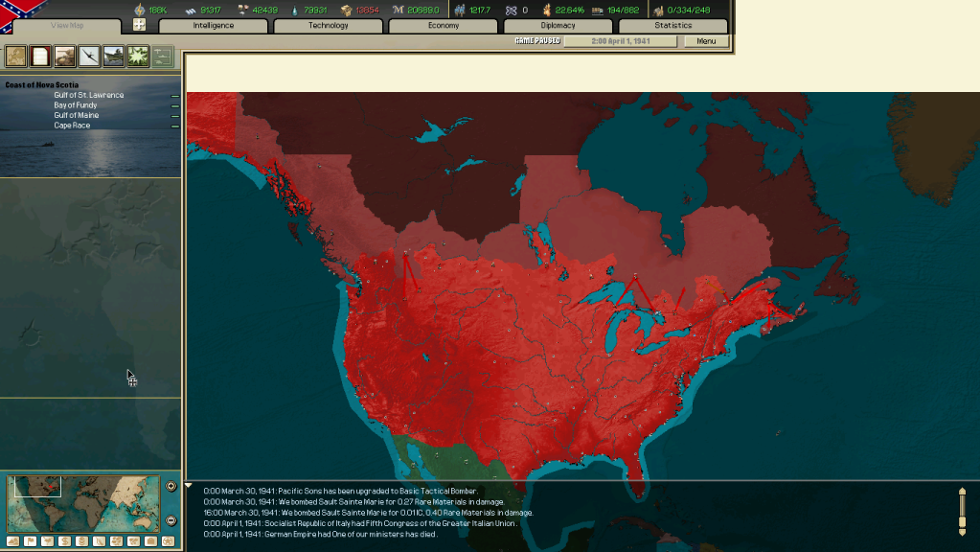Image resolution: width=980 pixels, height=552 pixels.
Task: Click the transport capacity truck icon
Action: click(x=598, y=10)
